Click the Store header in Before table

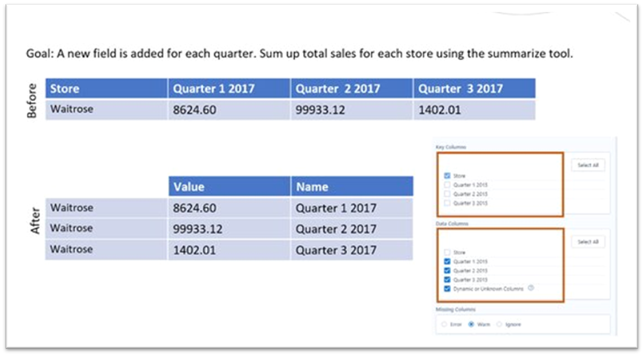coord(106,88)
